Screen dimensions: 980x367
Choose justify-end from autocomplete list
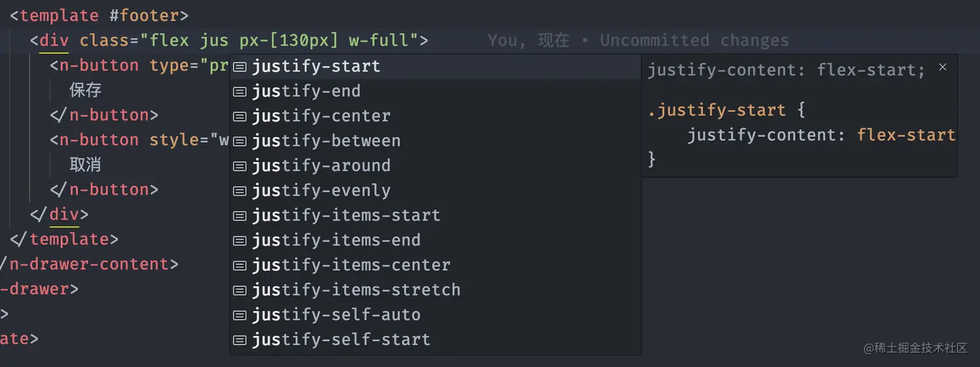tap(435, 91)
